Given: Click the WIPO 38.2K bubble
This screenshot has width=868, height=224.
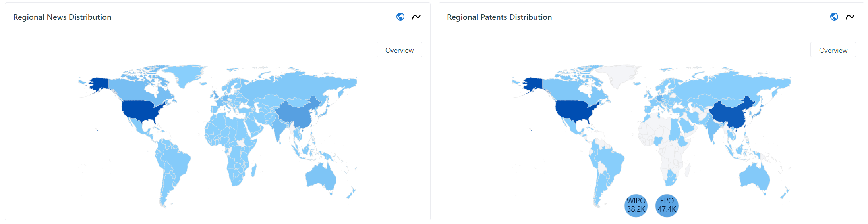Looking at the screenshot, I should pyautogui.click(x=636, y=205).
